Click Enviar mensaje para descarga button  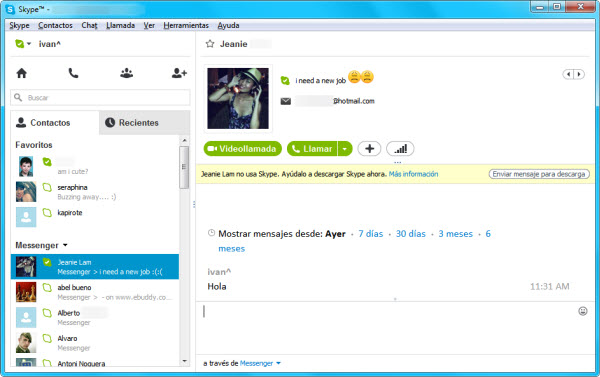(539, 174)
